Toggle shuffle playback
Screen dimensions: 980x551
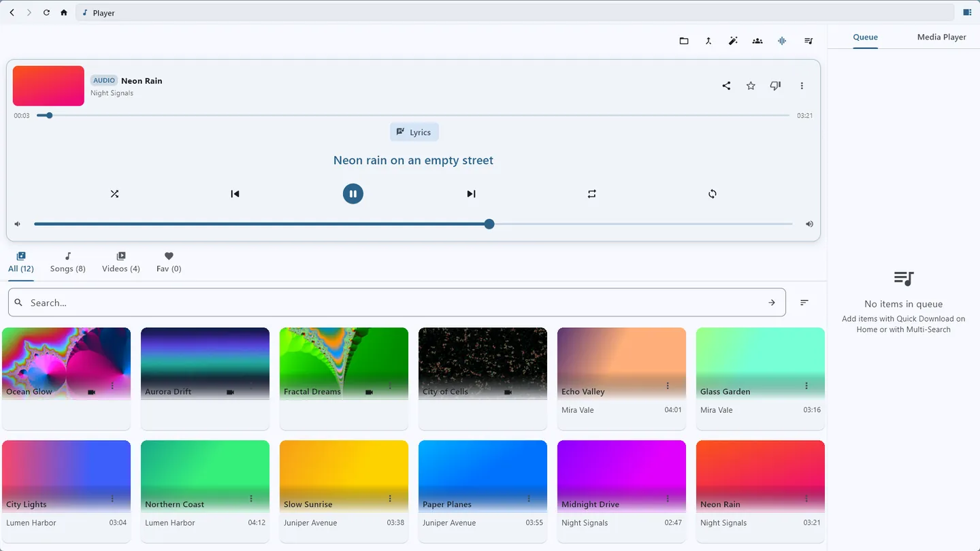pyautogui.click(x=114, y=194)
